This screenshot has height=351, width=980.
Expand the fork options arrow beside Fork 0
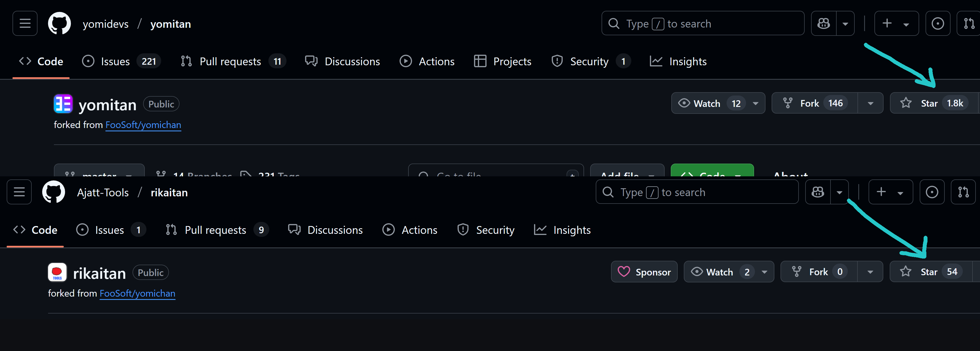(870, 272)
